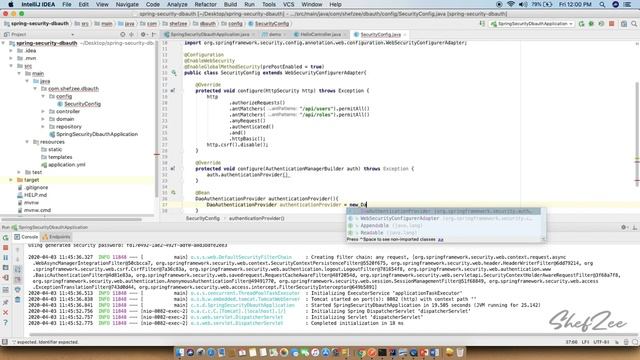Click the Run button in the top toolbar
The width and height of the screenshot is (640, 360).
581,24
